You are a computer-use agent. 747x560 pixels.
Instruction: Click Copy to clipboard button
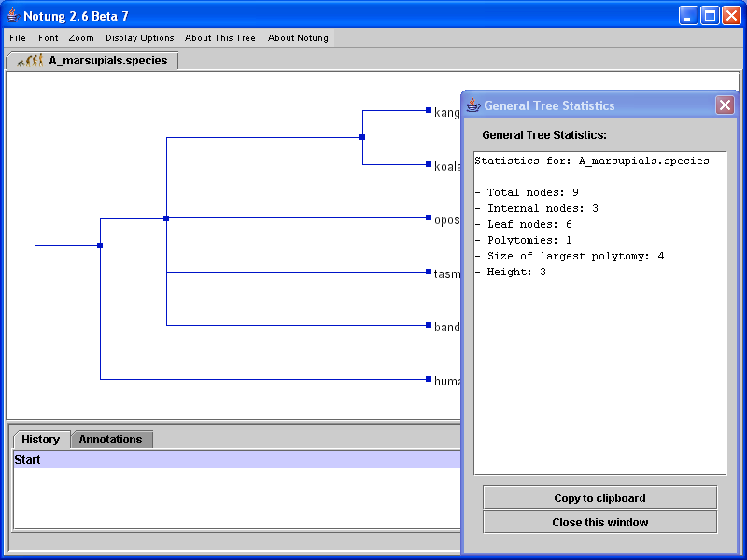tap(599, 497)
